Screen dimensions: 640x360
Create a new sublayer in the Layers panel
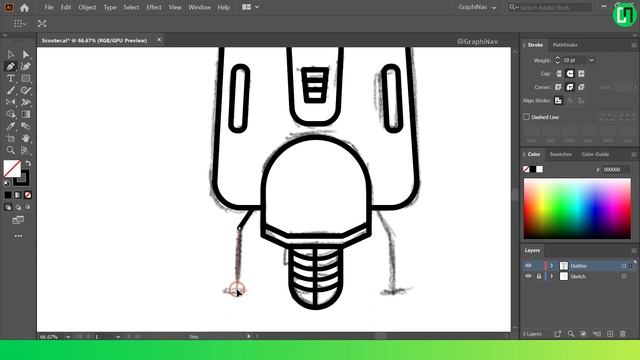(x=597, y=334)
